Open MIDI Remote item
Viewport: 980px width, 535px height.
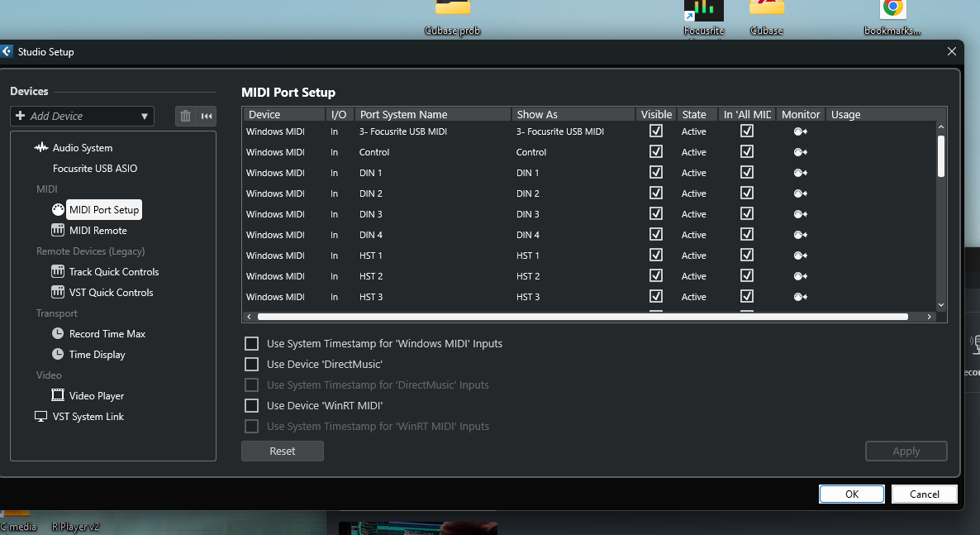click(98, 230)
